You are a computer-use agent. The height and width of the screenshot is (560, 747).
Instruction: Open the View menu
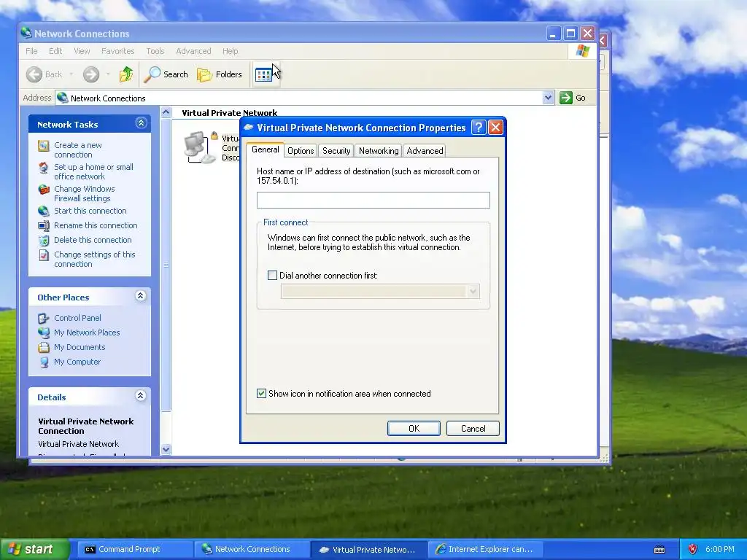click(x=82, y=51)
